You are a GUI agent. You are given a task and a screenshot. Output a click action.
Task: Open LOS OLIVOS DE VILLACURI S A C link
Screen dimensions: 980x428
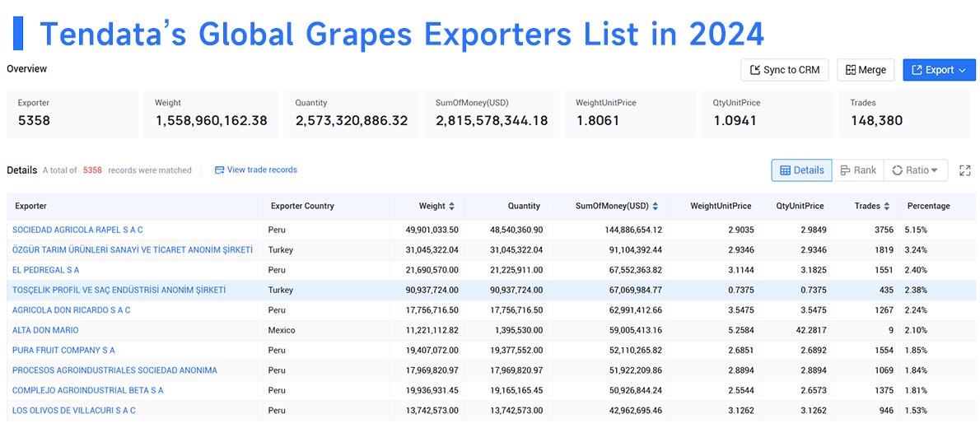(x=74, y=410)
